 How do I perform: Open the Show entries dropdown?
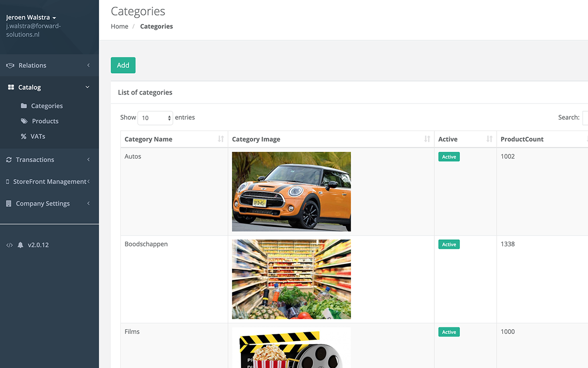click(155, 118)
